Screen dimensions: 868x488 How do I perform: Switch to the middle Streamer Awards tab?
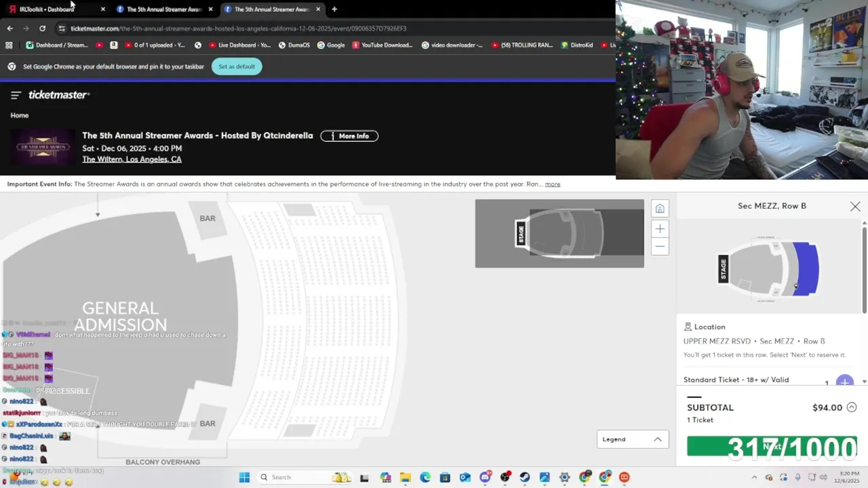[163, 9]
